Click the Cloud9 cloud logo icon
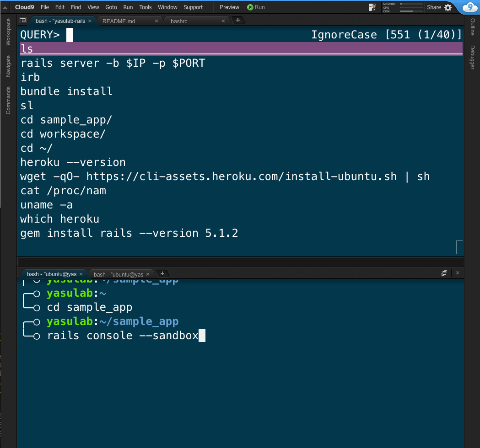Screen dimensions: 480x448 click(469, 7)
